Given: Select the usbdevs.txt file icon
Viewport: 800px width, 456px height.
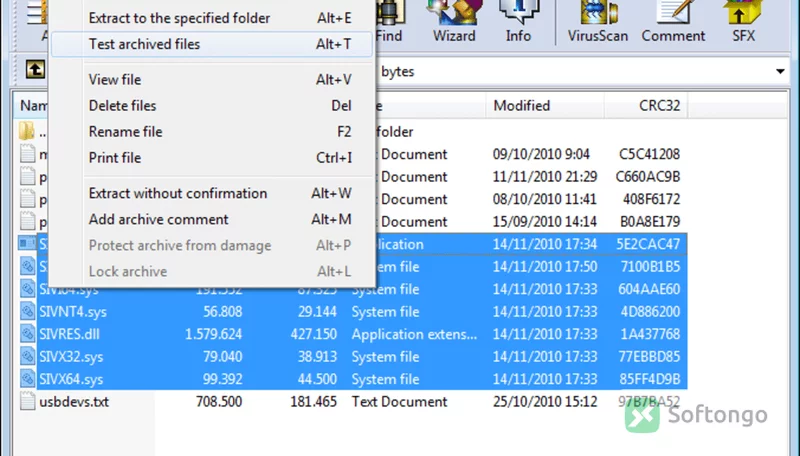Looking at the screenshot, I should coord(28,401).
